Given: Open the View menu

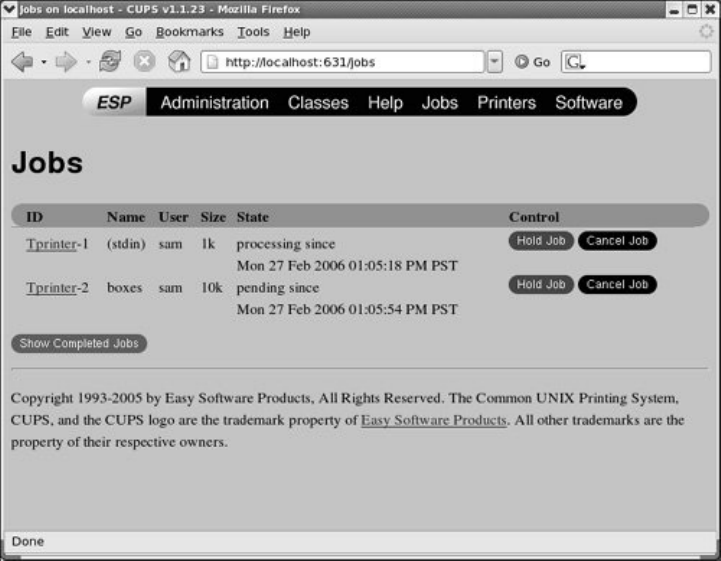Looking at the screenshot, I should [97, 32].
